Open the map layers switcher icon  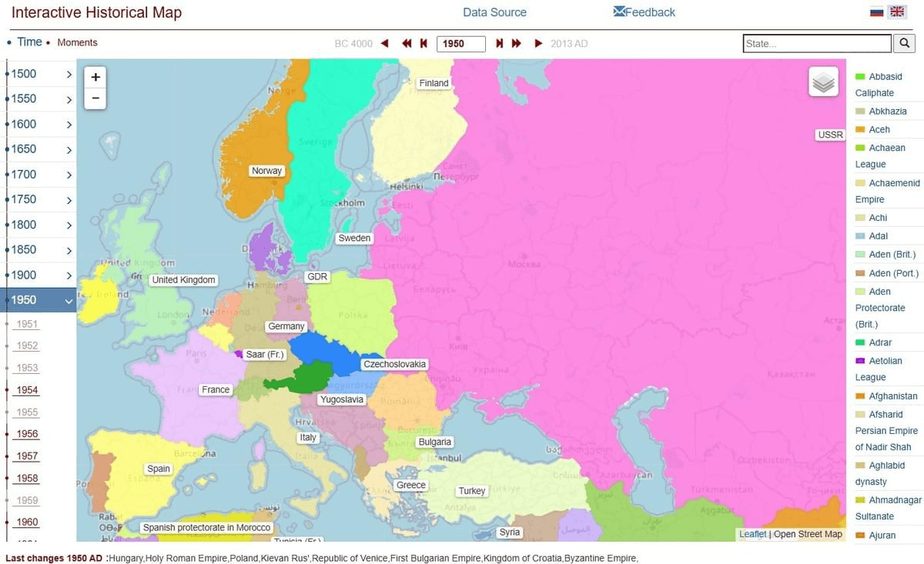(823, 82)
